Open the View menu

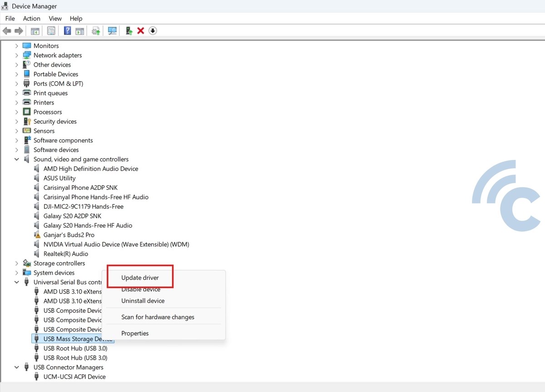coord(55,19)
